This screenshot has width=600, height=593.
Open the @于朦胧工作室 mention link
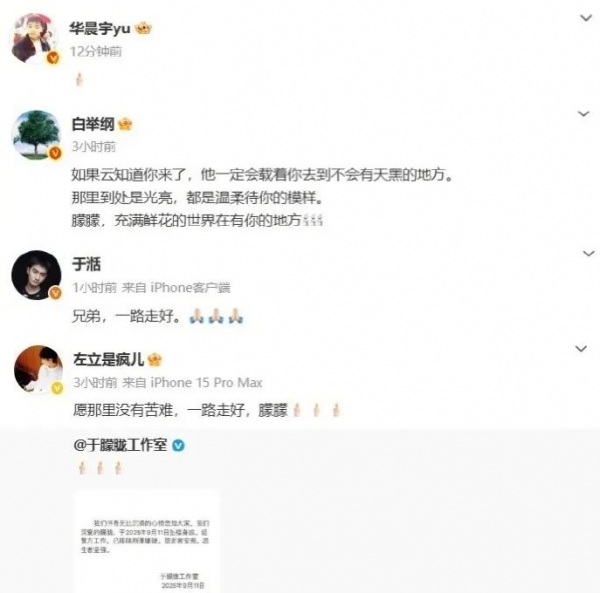[x=120, y=445]
